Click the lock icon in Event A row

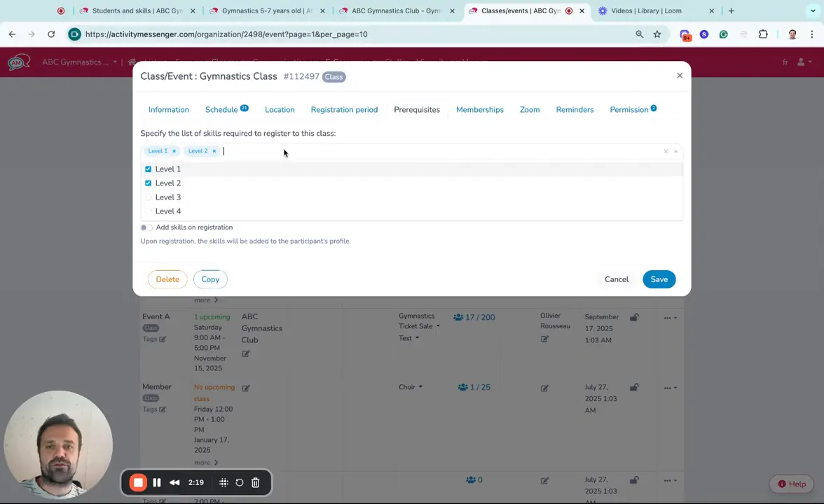pos(634,318)
